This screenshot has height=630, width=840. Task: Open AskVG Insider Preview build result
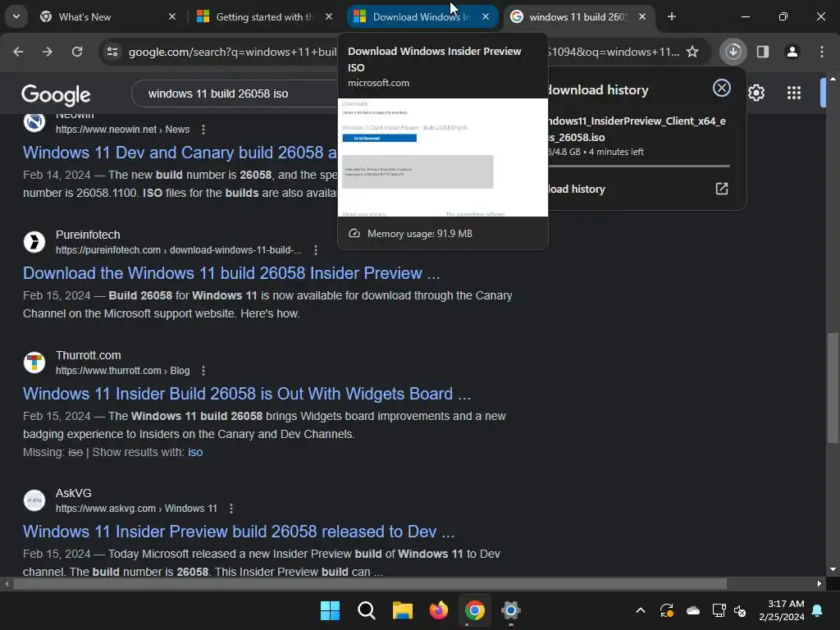[x=239, y=532]
